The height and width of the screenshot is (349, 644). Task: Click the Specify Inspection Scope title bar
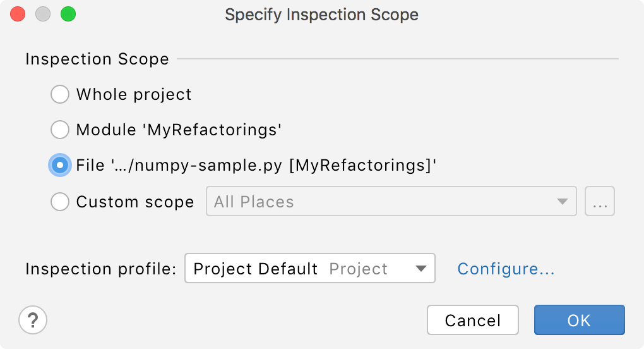(321, 15)
